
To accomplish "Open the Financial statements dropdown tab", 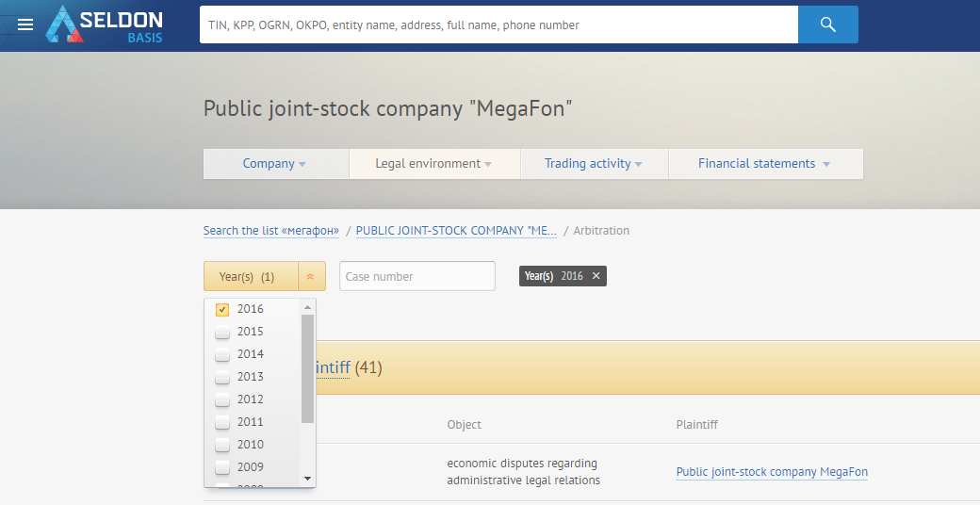I will point(765,164).
